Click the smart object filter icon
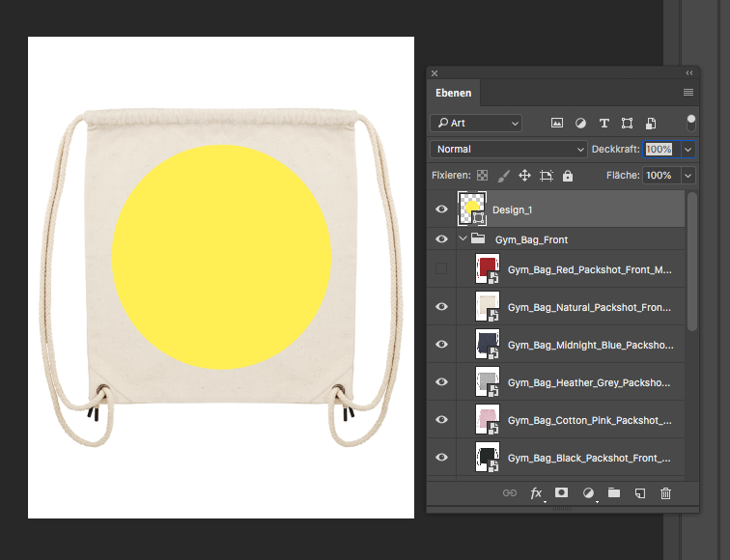Viewport: 730px width, 560px height. pos(651,124)
